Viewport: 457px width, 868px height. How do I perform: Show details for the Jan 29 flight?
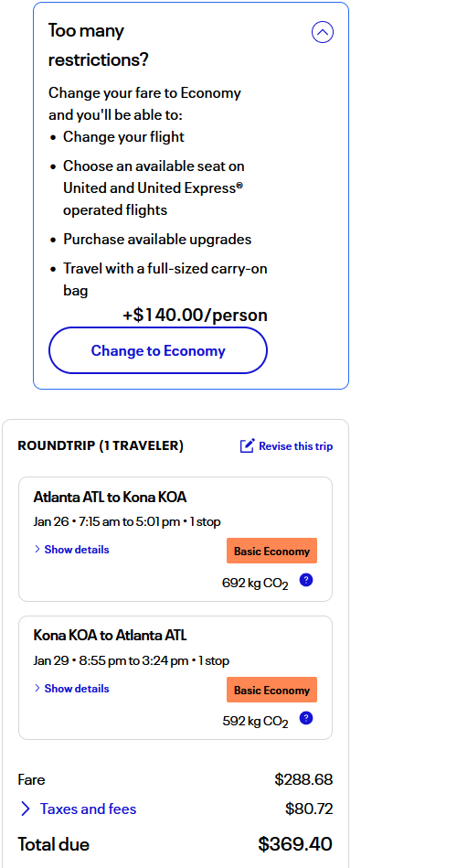(77, 689)
